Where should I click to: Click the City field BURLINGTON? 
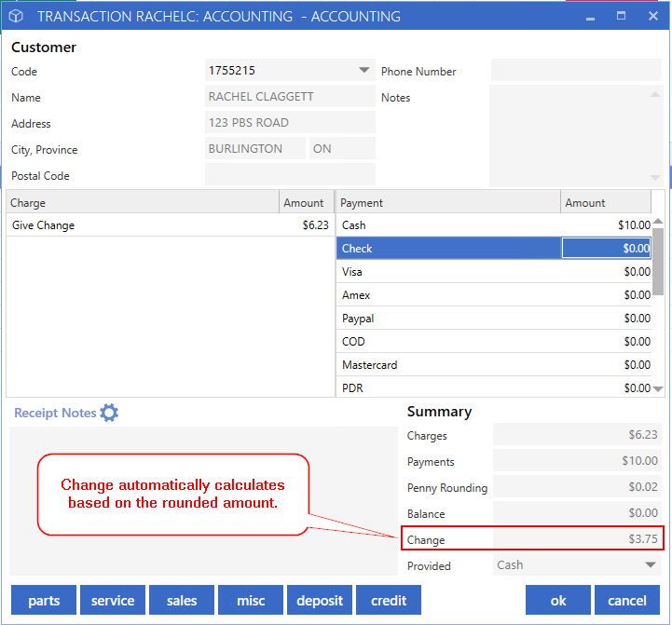(255, 148)
